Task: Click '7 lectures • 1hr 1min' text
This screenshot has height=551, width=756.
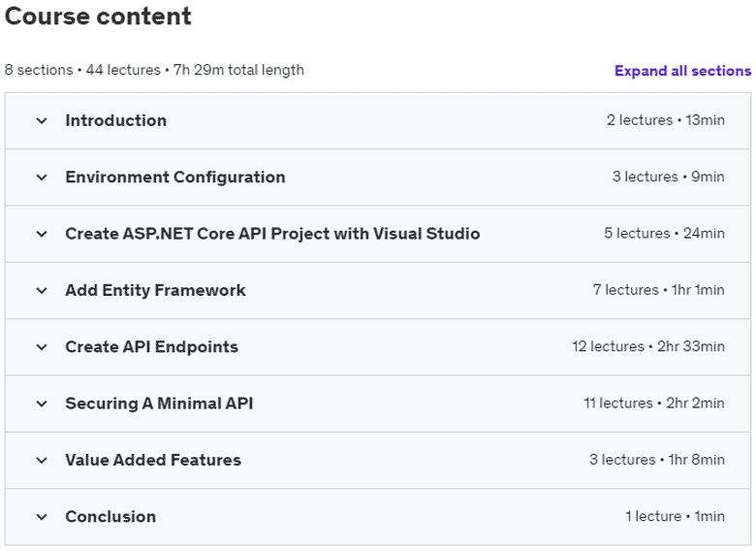Action: click(659, 290)
